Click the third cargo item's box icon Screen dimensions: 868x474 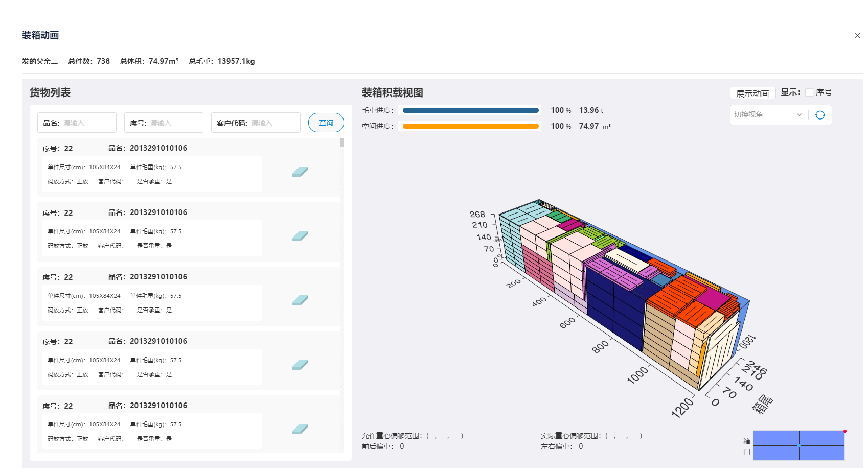[300, 300]
